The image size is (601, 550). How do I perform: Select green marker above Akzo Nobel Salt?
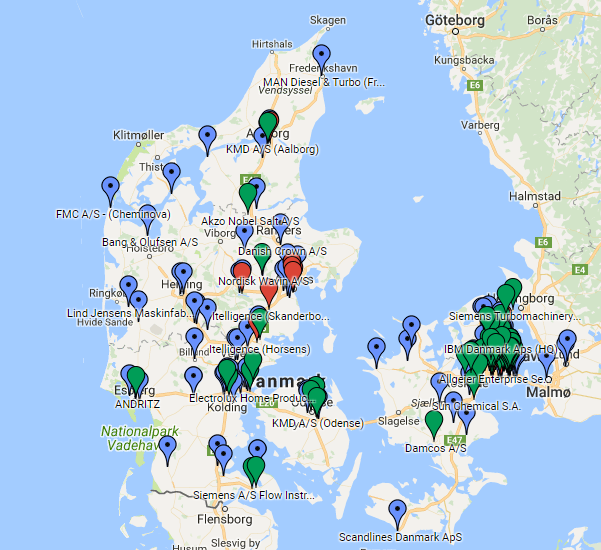click(x=248, y=197)
